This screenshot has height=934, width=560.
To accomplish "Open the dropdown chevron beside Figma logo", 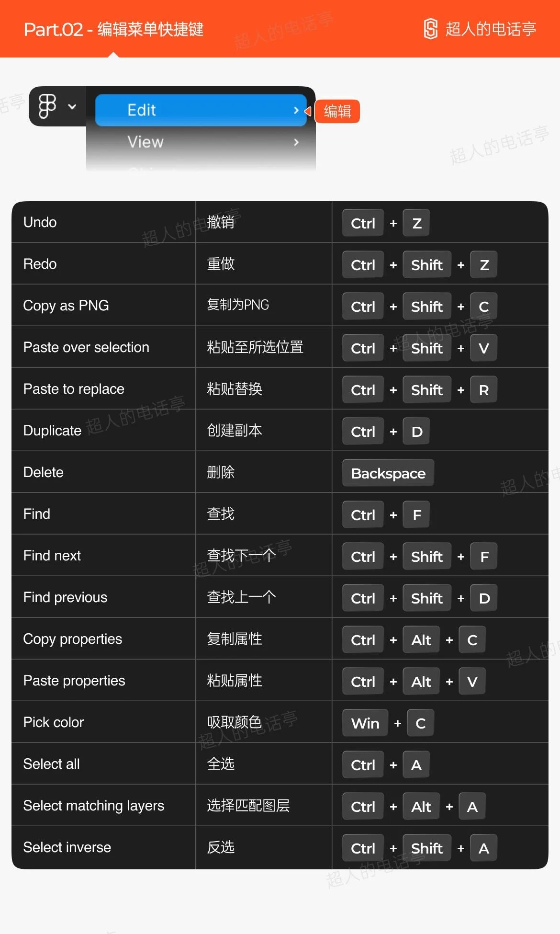I will (x=72, y=106).
